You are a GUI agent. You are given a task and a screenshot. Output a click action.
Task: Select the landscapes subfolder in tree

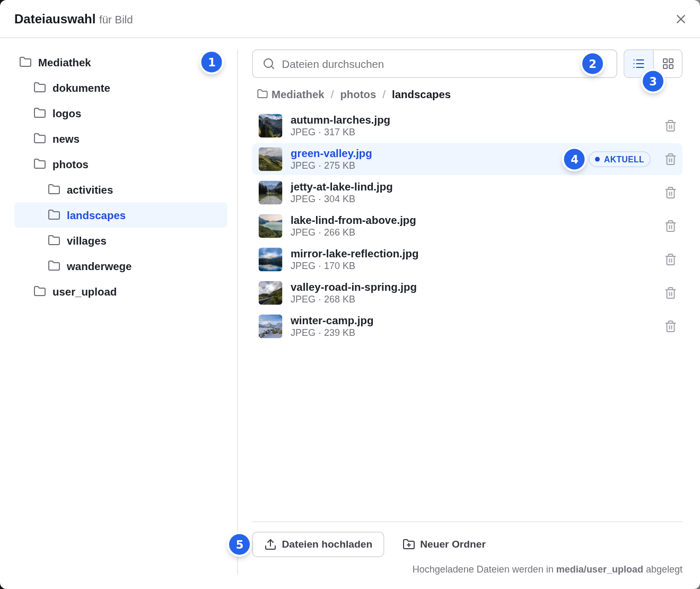tap(121, 215)
